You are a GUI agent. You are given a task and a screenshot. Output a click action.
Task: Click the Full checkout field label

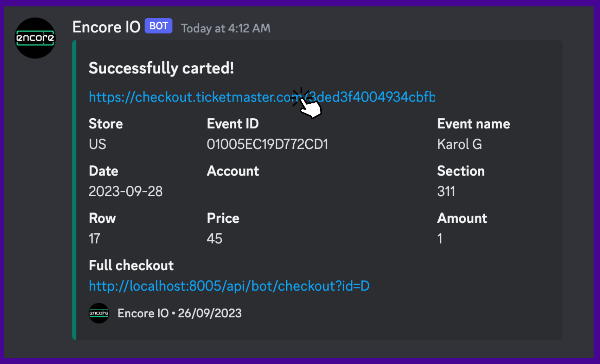131,265
